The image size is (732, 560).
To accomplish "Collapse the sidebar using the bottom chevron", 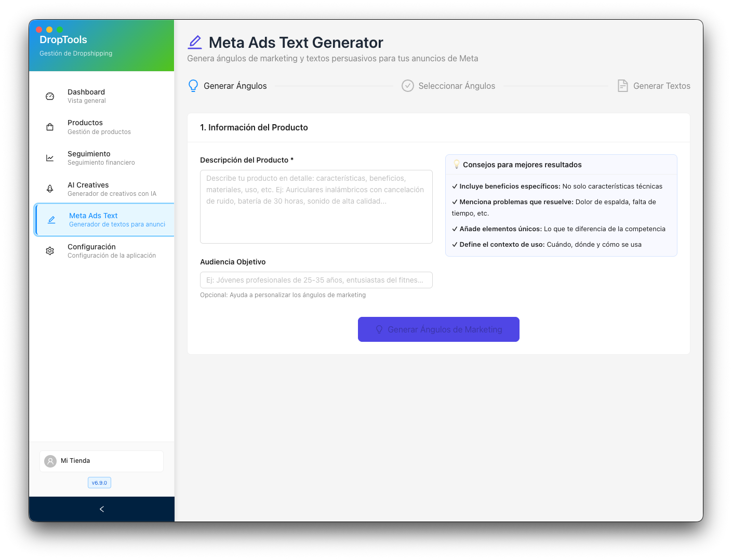I will pos(101,509).
